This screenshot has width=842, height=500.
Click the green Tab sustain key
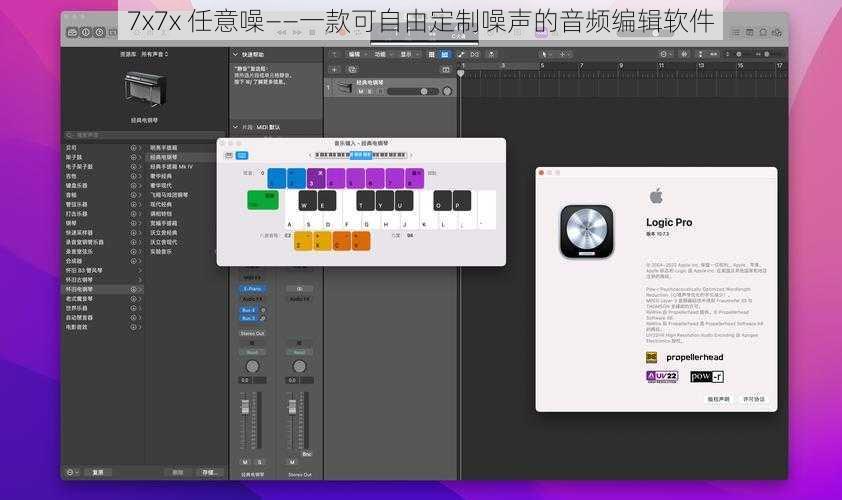[x=263, y=200]
